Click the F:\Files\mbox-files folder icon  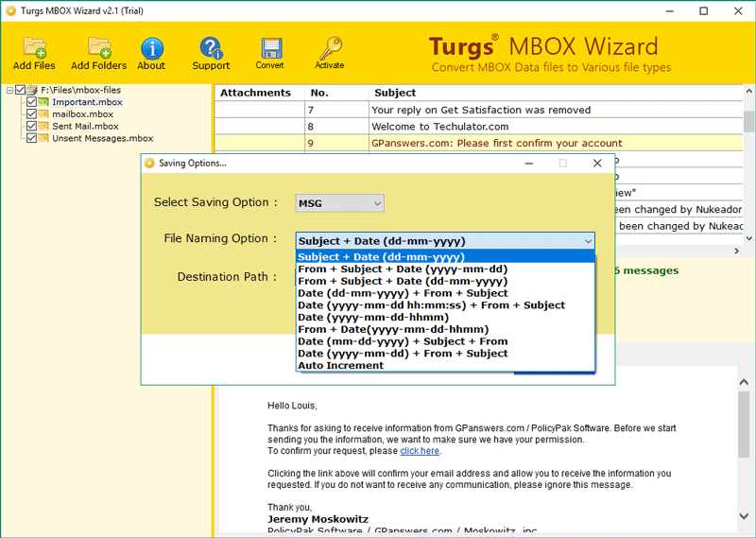[x=32, y=90]
